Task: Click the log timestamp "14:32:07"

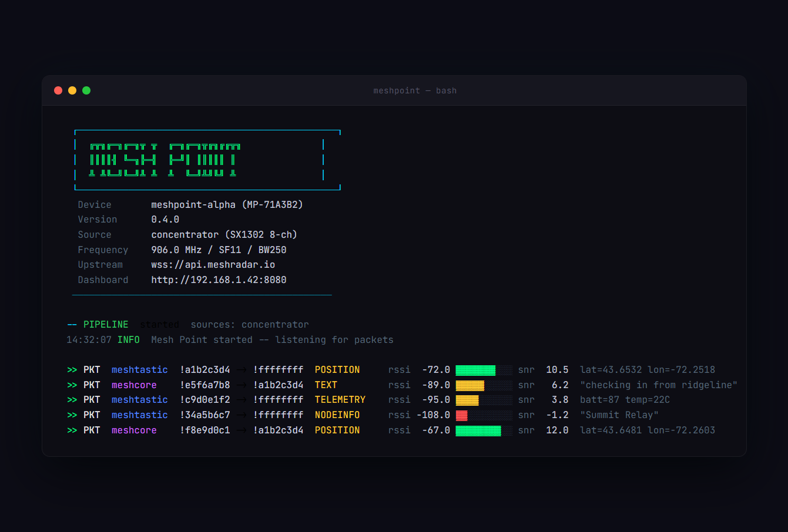Action: pyautogui.click(x=89, y=340)
